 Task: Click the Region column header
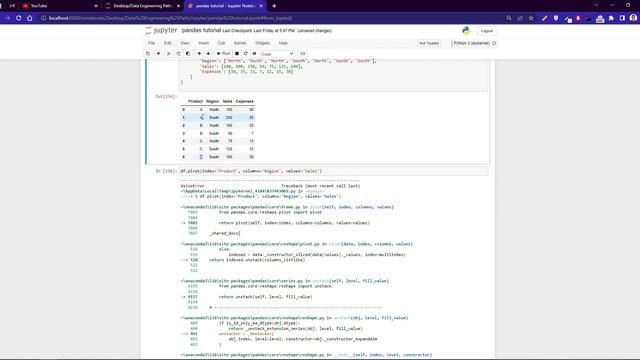[x=212, y=101]
